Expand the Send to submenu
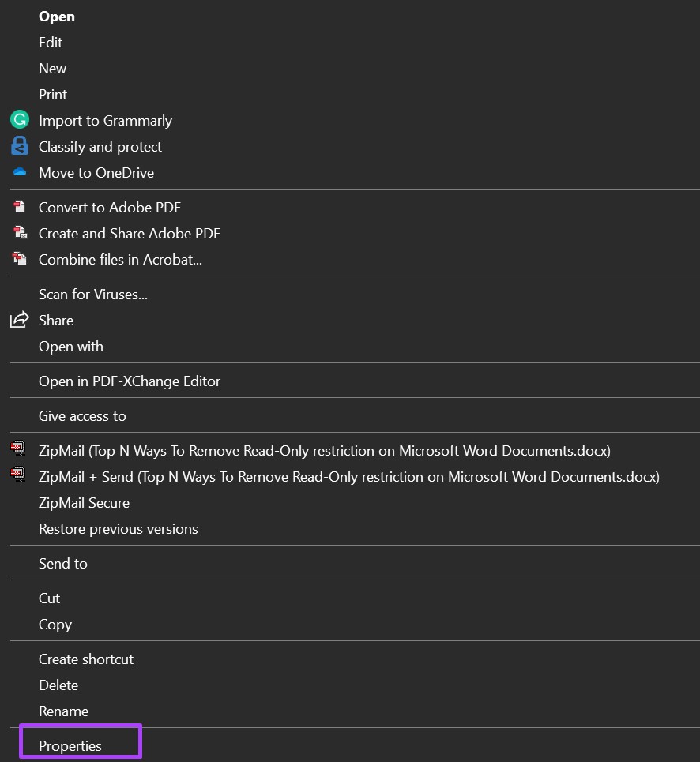Viewport: 700px width, 762px height. (x=63, y=564)
